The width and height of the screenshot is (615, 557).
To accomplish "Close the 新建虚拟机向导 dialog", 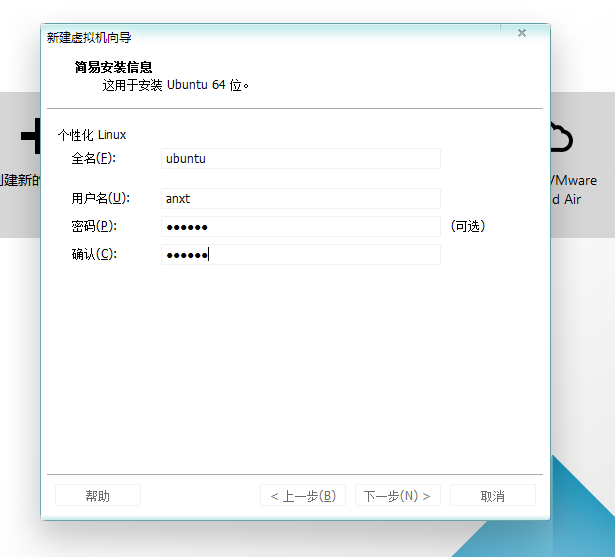I will tap(522, 33).
